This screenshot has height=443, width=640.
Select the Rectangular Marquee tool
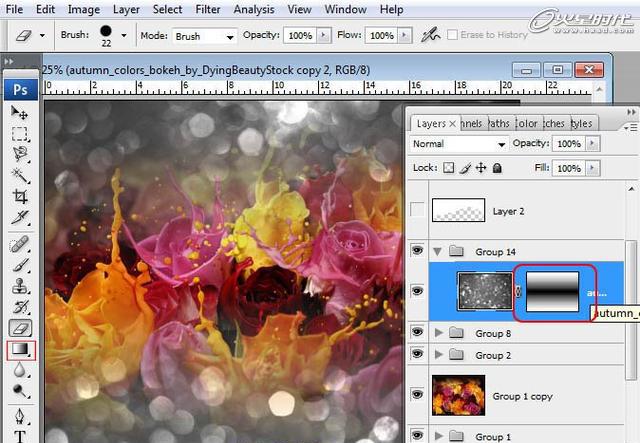pos(19,134)
